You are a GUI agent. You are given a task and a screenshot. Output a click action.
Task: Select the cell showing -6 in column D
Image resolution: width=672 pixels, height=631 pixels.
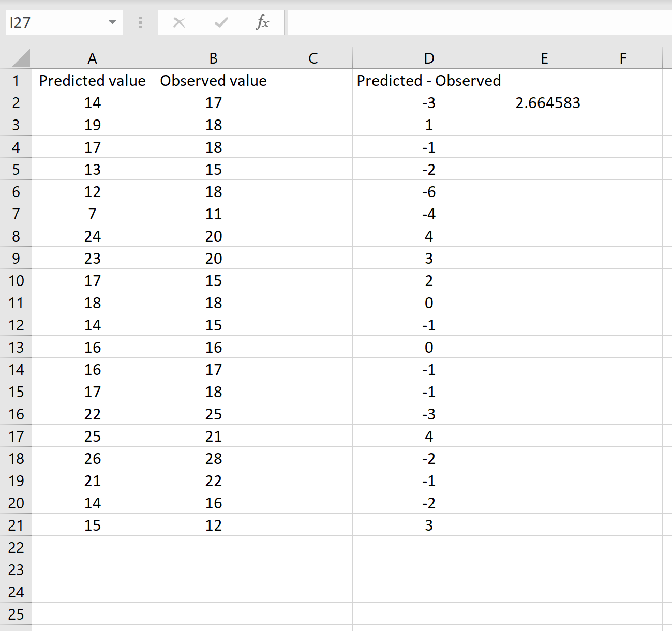[x=428, y=191]
